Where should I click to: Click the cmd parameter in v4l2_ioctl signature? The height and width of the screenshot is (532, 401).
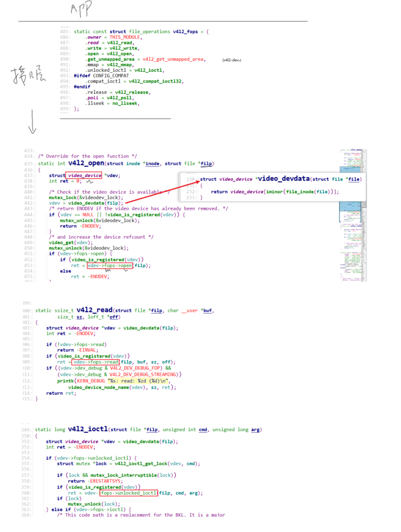point(203,430)
